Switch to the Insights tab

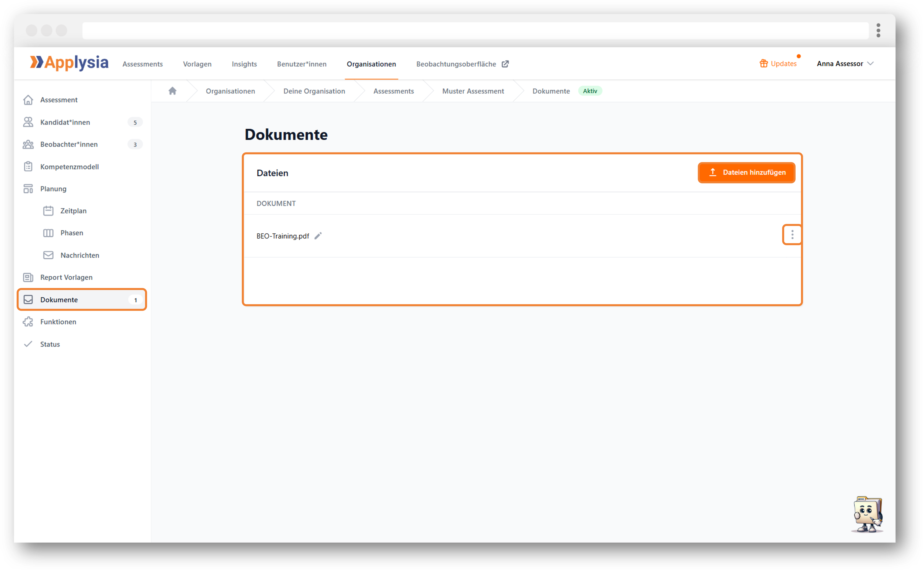[x=244, y=64]
